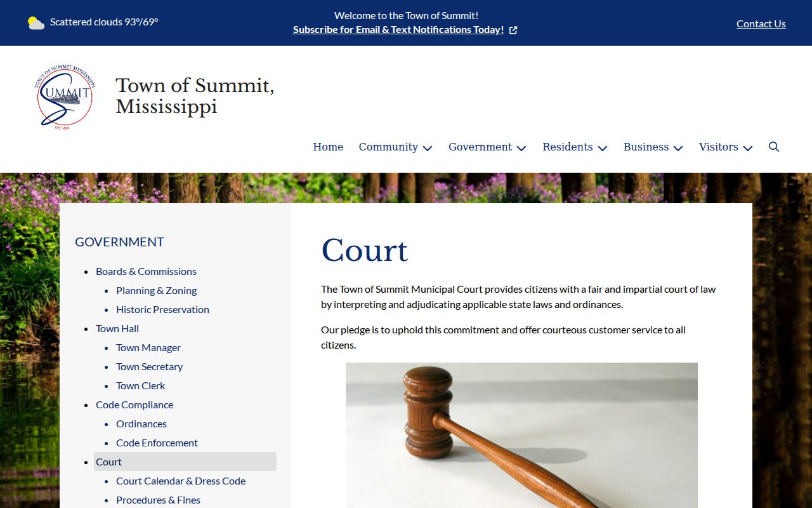The height and width of the screenshot is (508, 812).
Task: Open Ordinances sidebar link
Action: 141,424
